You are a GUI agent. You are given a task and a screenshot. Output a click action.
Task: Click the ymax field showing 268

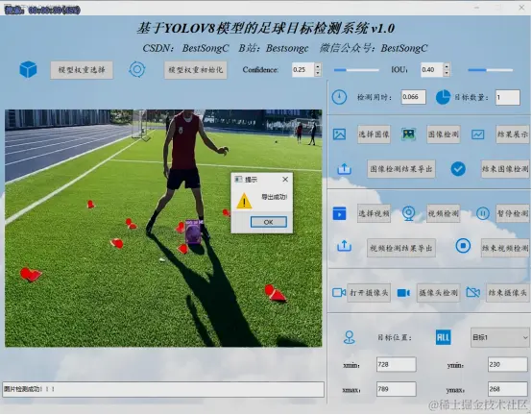tap(508, 389)
